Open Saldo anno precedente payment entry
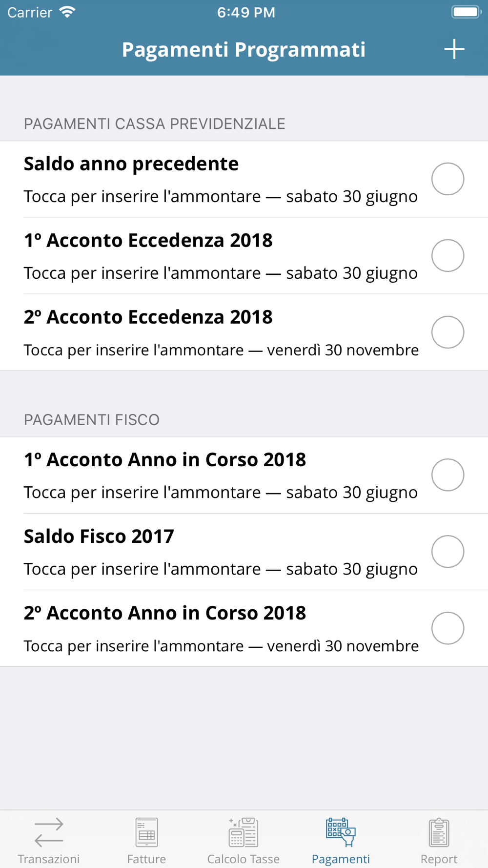 coord(220,179)
